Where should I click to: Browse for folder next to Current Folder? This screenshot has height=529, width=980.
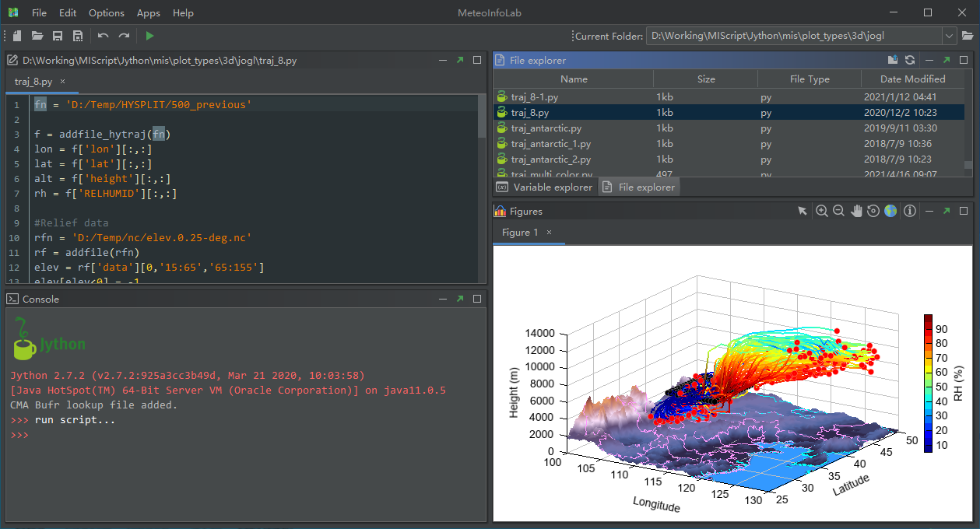pos(968,36)
